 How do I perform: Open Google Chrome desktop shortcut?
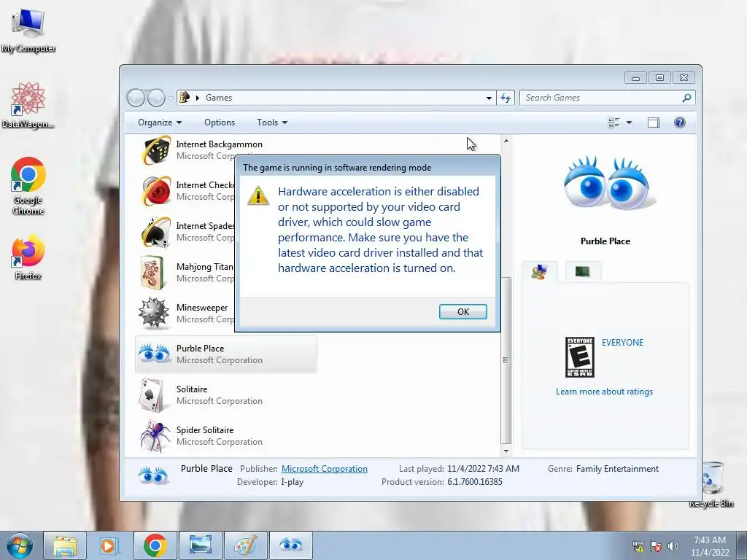[x=28, y=186]
